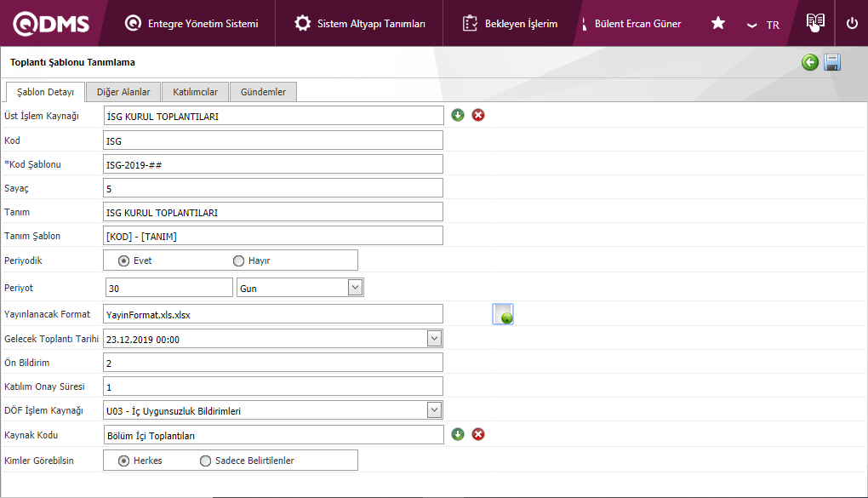Open the Periyot unit dropdown showing Gun
868x498 pixels.
[355, 288]
